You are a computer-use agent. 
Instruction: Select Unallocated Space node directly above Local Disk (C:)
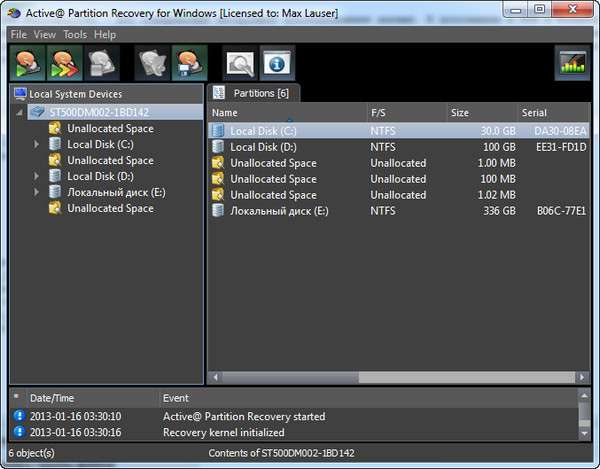(110, 129)
